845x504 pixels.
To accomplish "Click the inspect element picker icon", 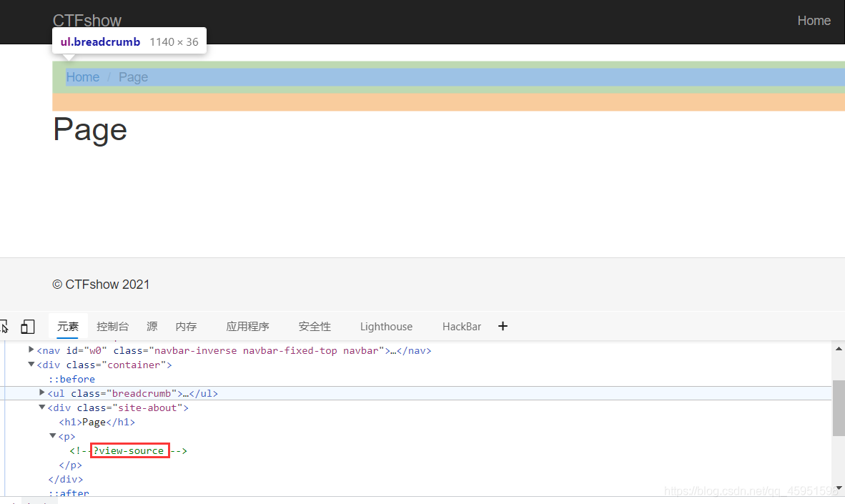I will pyautogui.click(x=4, y=327).
